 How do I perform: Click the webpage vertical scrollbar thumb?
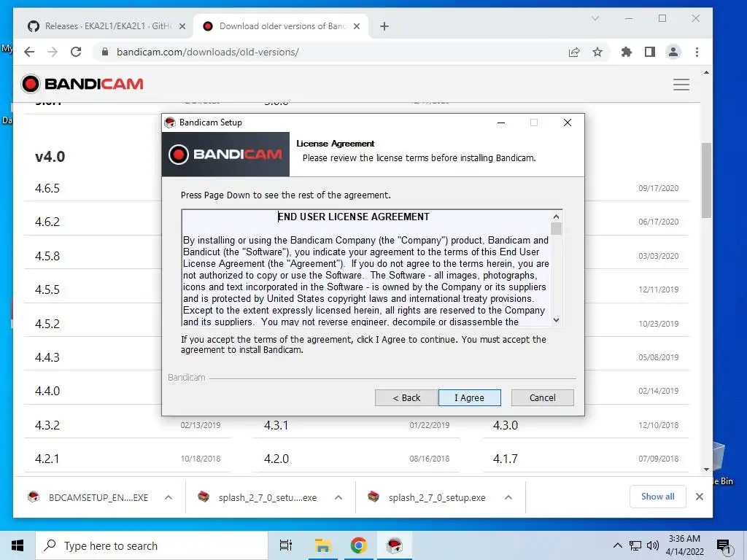pos(706,180)
